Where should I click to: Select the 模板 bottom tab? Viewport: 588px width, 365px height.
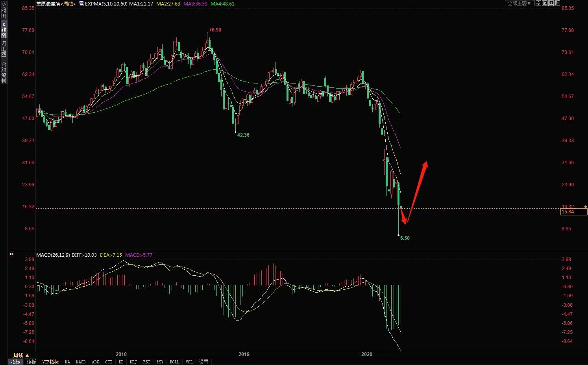pyautogui.click(x=31, y=362)
